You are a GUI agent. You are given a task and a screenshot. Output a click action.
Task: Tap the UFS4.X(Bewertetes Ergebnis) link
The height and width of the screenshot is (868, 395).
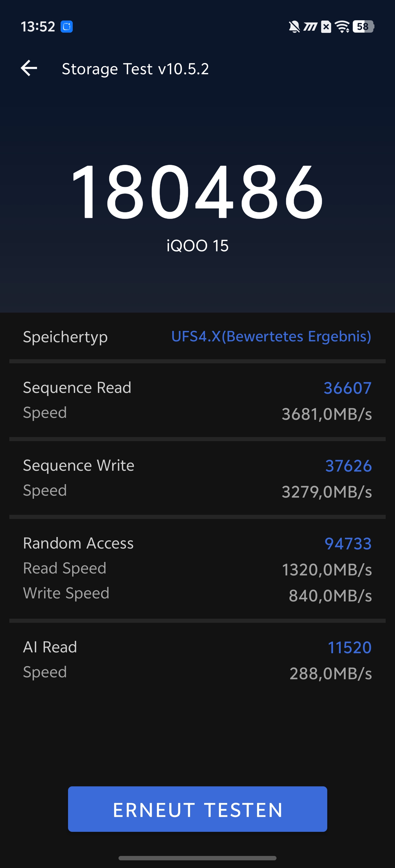[x=271, y=337]
